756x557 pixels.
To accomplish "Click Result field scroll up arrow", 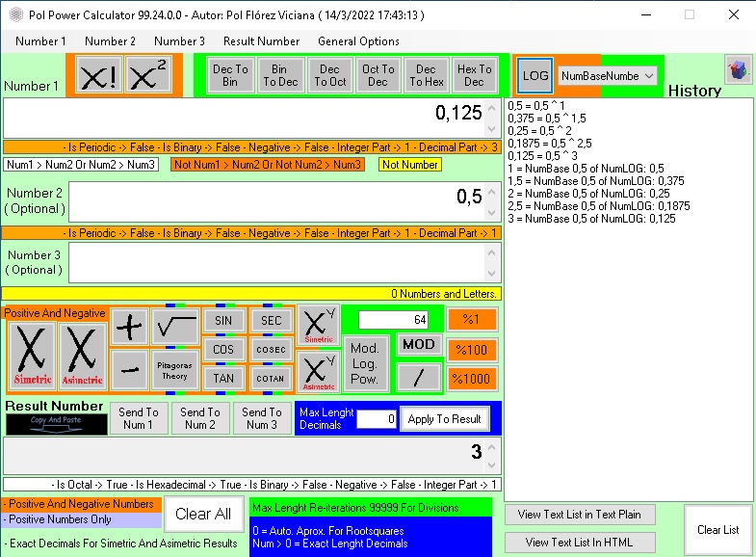I will coord(492,447).
